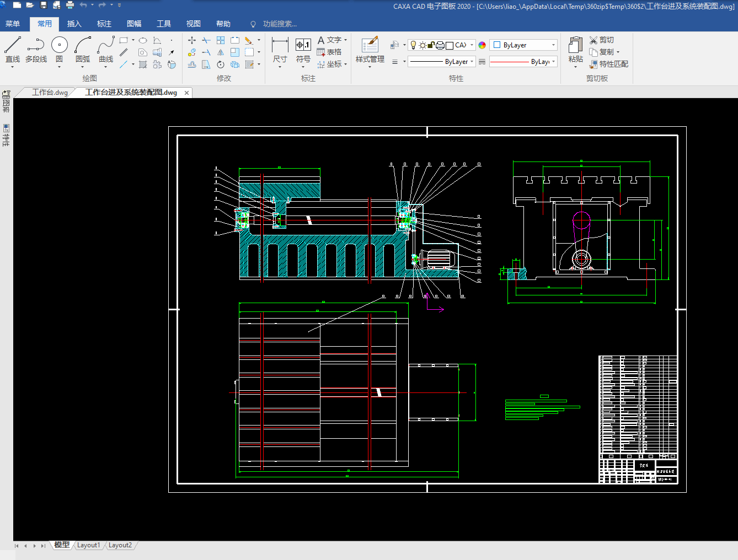Switch to the 插入 ribbon tab

74,24
